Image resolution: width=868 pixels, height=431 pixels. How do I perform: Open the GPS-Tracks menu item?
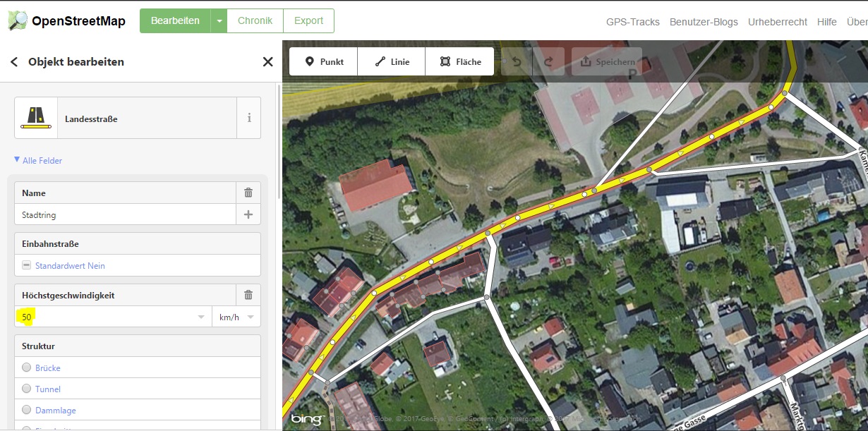(632, 22)
